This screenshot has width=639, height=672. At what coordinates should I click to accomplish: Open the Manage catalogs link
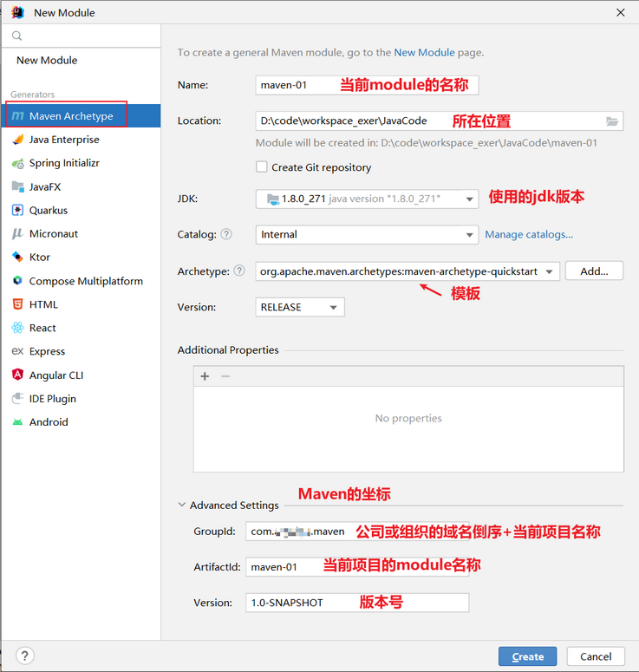(x=529, y=234)
